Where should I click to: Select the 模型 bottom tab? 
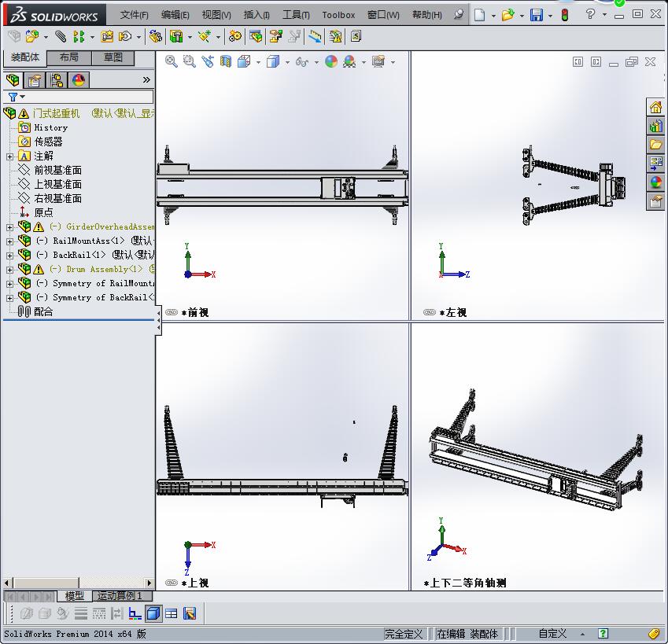coord(75,596)
